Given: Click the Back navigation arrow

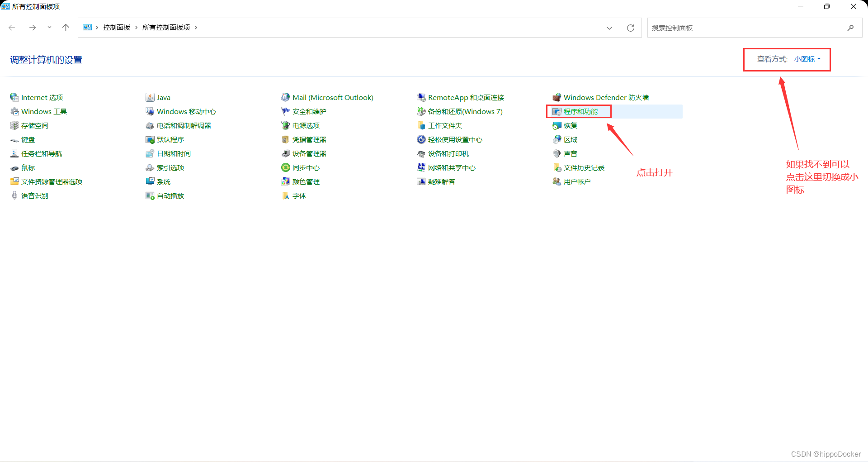Looking at the screenshot, I should [12, 28].
